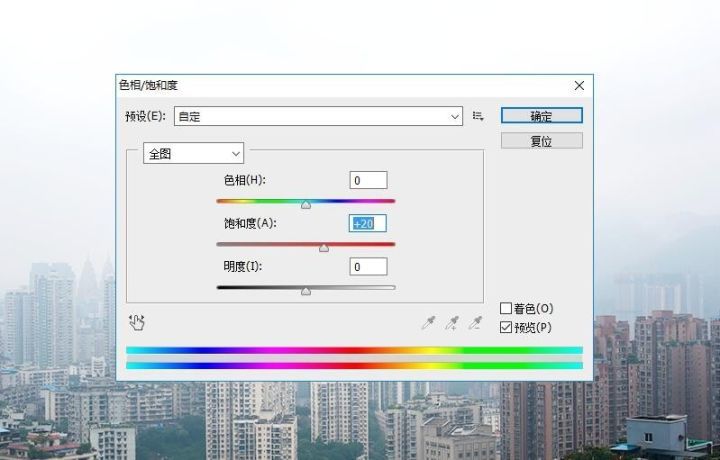Select the add-to-sample eyedropper tool

click(x=452, y=323)
